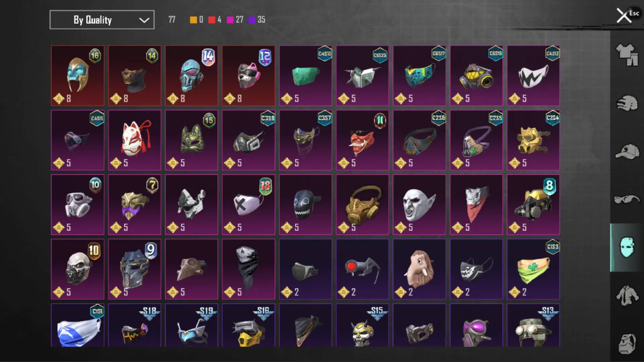Close the inventory with the X Esc button
Viewport: 644px width, 362px height.
pos(627,15)
